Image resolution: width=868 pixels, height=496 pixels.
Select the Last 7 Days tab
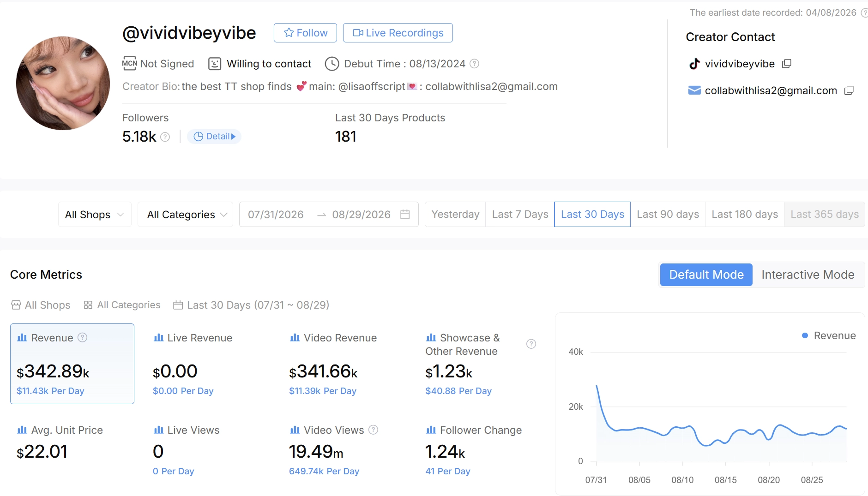(520, 214)
